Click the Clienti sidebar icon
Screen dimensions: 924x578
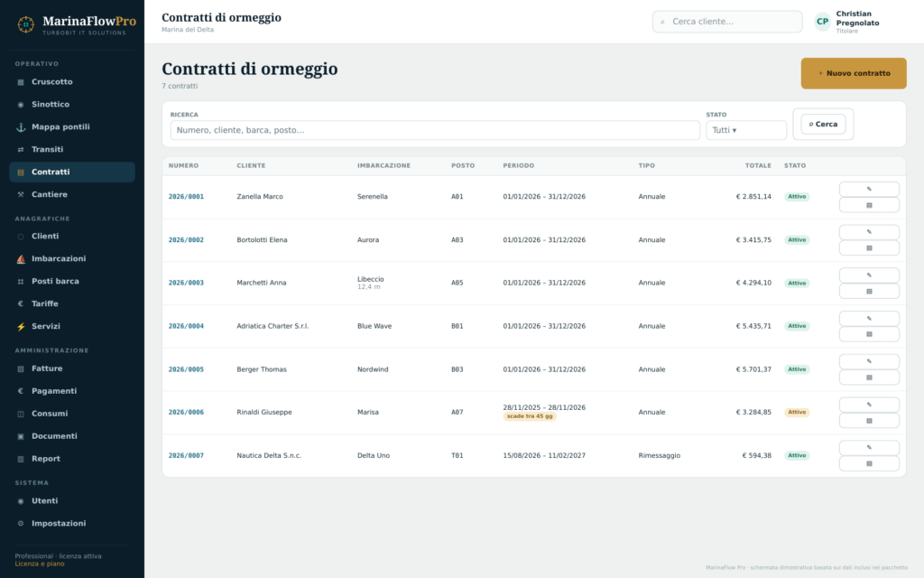(x=21, y=237)
